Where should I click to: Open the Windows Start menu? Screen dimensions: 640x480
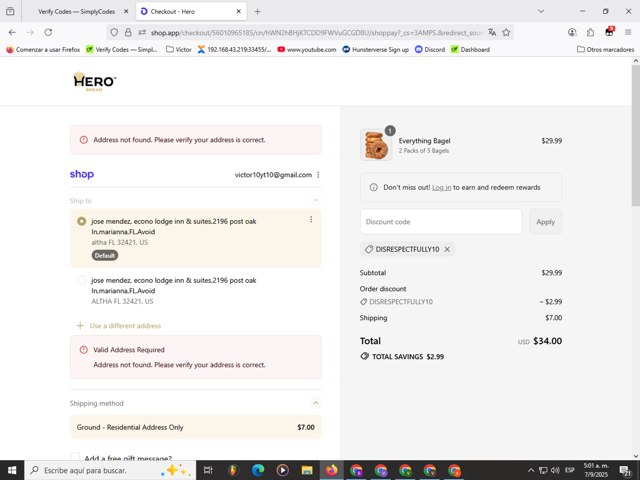[x=12, y=470]
